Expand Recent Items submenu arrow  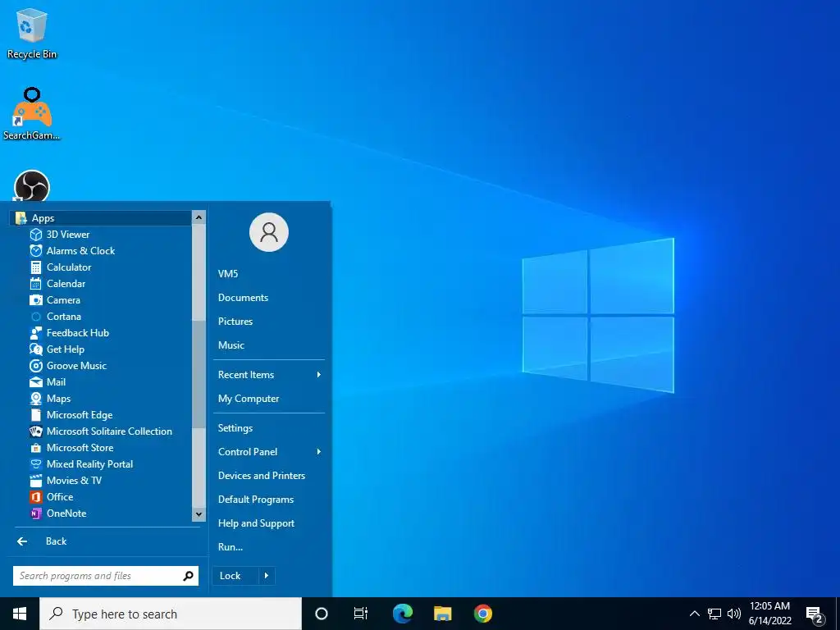point(319,375)
